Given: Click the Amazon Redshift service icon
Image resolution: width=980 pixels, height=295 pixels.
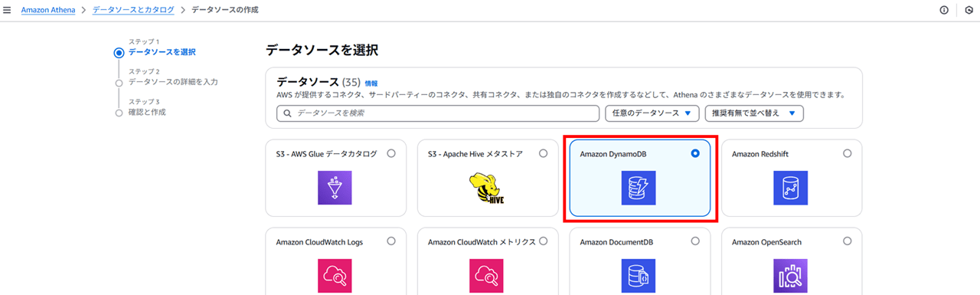Looking at the screenshot, I should pos(790,188).
